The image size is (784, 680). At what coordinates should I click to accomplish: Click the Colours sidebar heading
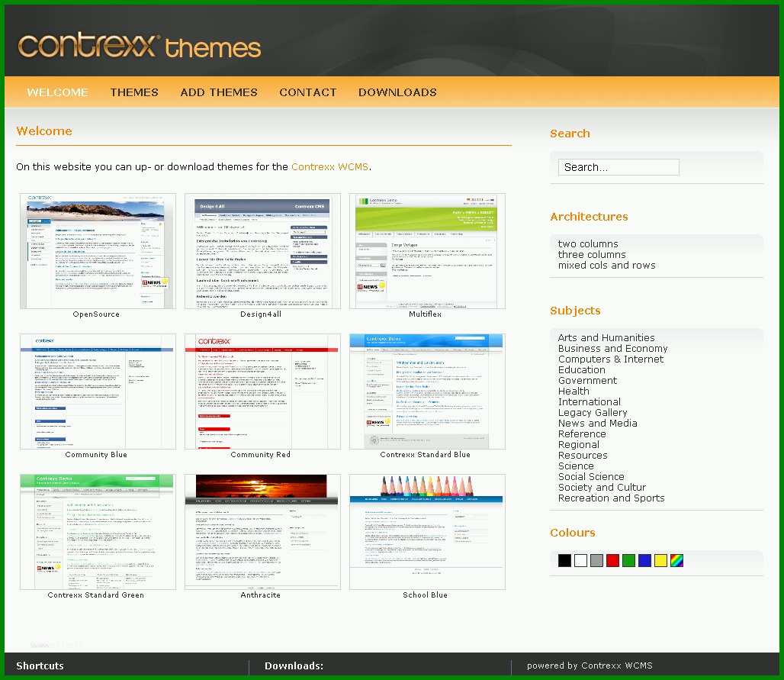[573, 533]
